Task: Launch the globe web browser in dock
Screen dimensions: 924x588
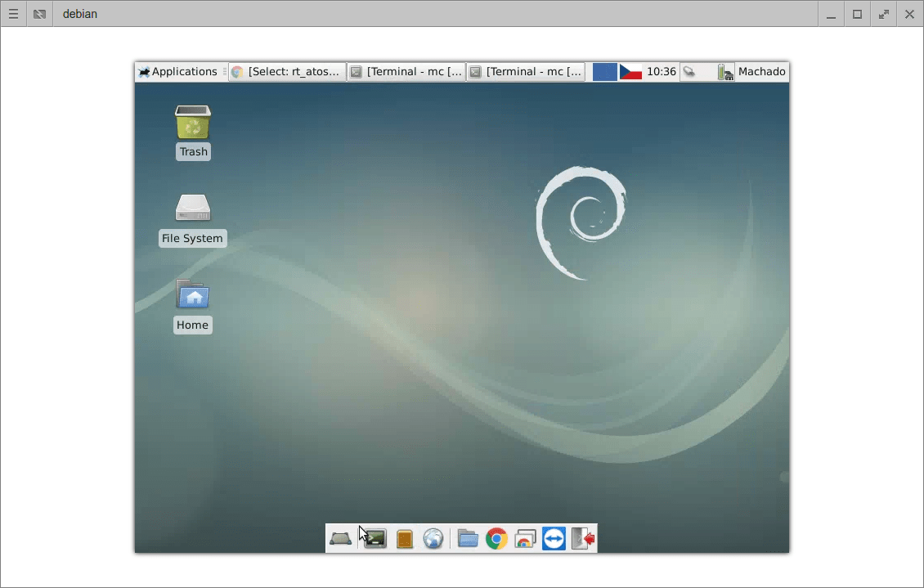Action: (x=433, y=538)
